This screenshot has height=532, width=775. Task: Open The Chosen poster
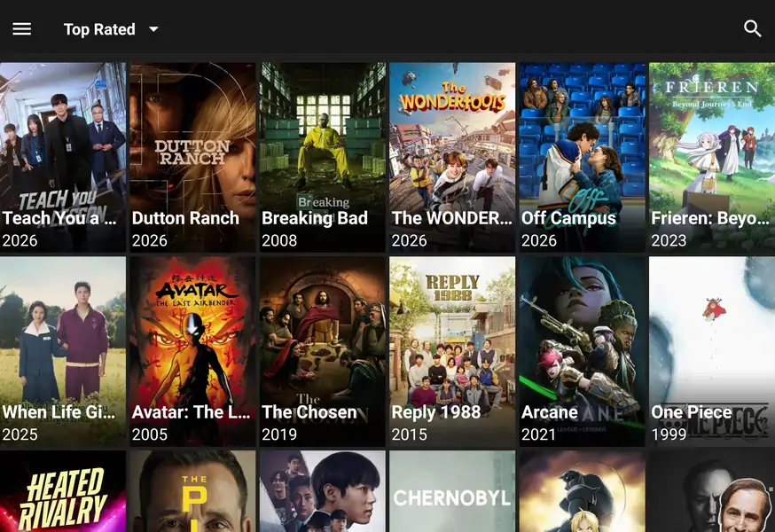[x=323, y=351]
